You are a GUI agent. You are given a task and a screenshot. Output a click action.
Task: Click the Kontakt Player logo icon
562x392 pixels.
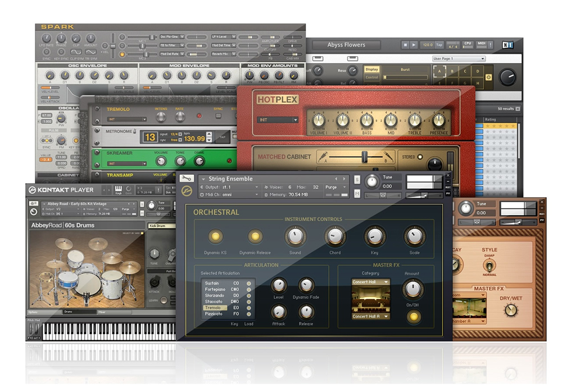pyautogui.click(x=32, y=190)
